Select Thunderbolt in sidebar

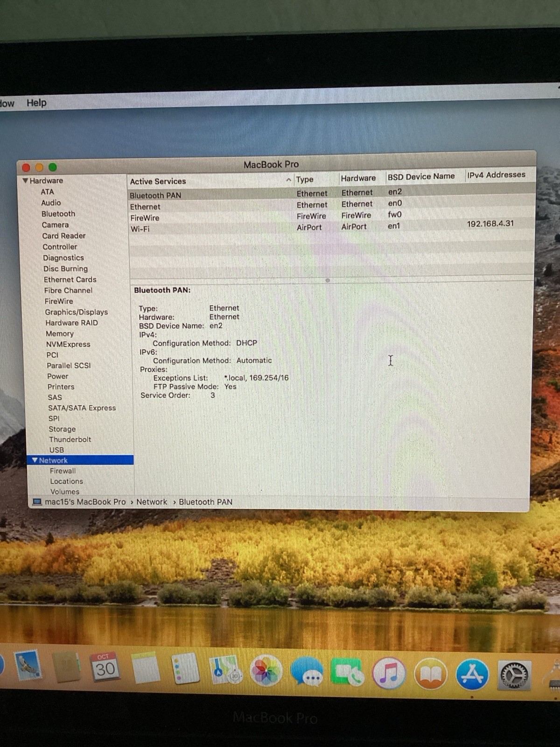click(x=70, y=439)
